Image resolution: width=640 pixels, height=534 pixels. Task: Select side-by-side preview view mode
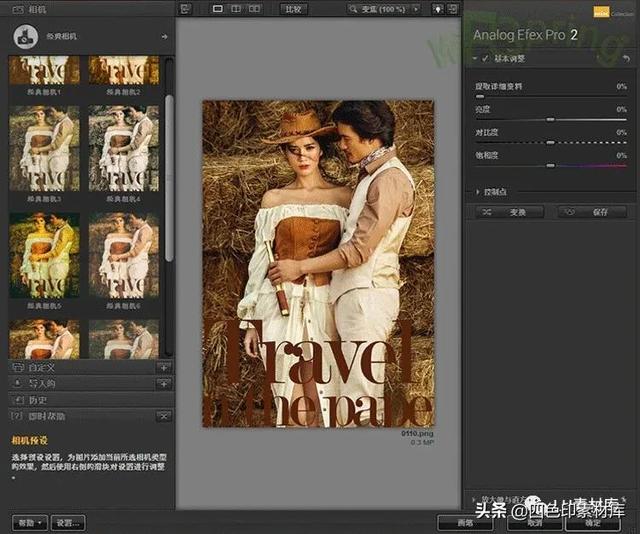[x=255, y=9]
